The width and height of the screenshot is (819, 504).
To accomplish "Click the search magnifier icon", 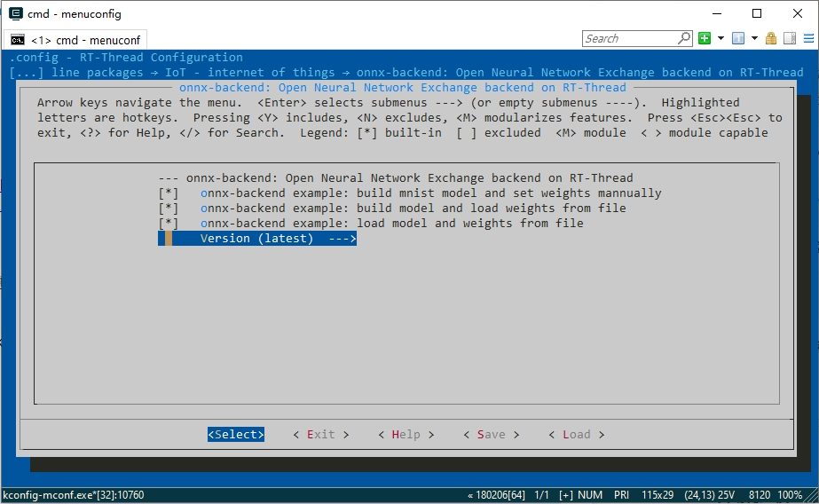I will point(684,38).
